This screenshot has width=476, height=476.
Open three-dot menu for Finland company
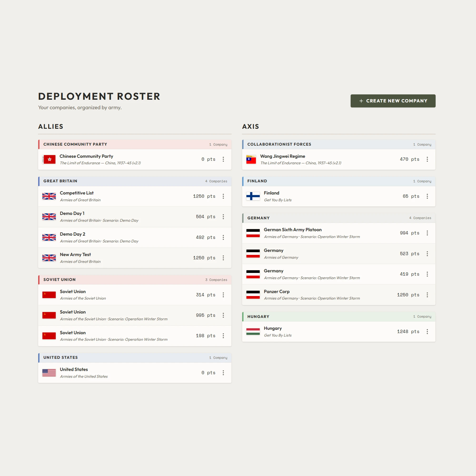[427, 196]
